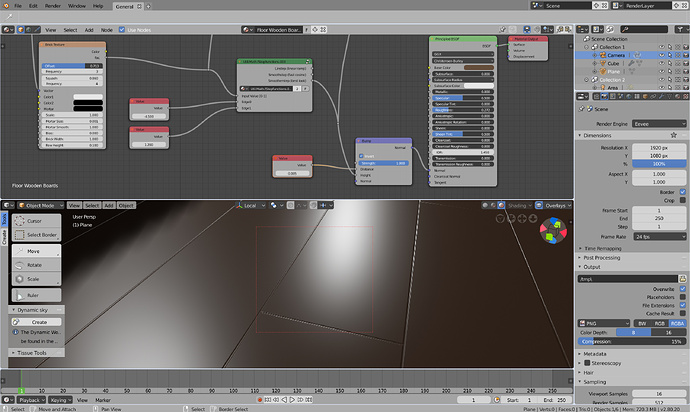Click the play animation button
The height and width of the screenshot is (412, 690).
tap(292, 400)
